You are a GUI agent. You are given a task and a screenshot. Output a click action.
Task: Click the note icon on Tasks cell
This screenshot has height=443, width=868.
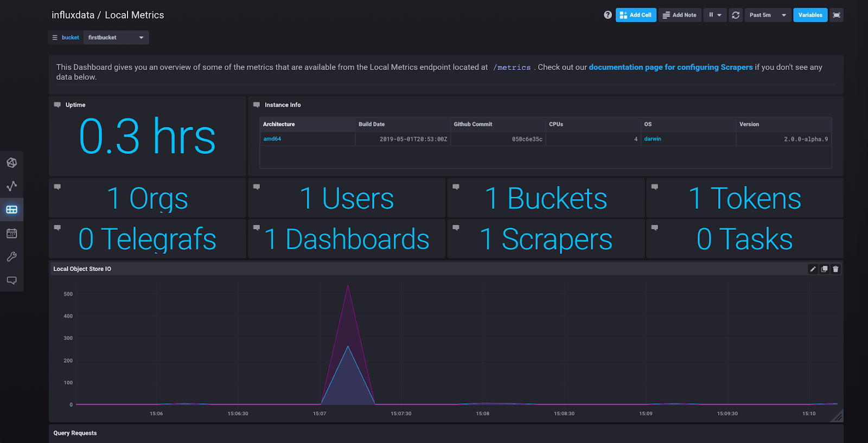(655, 227)
